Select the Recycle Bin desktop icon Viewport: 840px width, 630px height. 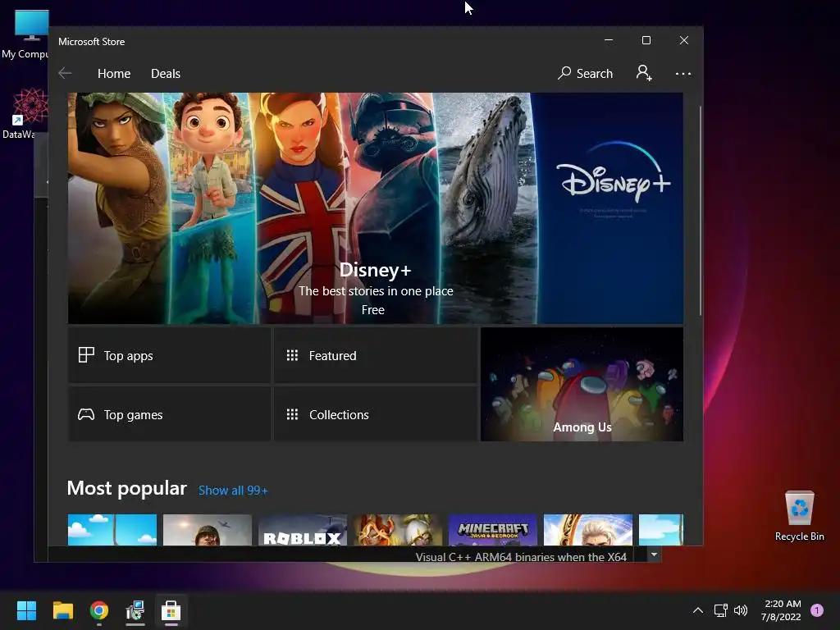(x=799, y=515)
